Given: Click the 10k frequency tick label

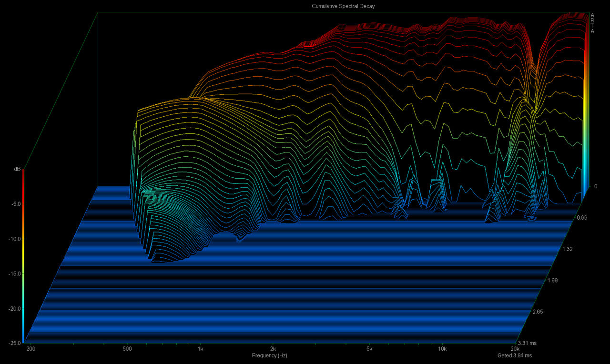Looking at the screenshot, I should pyautogui.click(x=442, y=349).
